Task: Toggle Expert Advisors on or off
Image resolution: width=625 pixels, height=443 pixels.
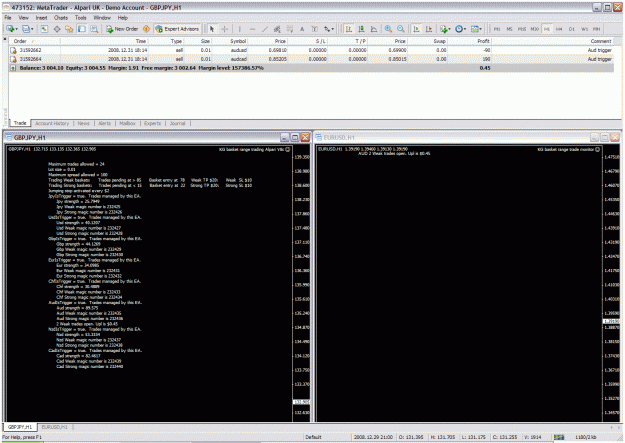Action: click(x=177, y=29)
